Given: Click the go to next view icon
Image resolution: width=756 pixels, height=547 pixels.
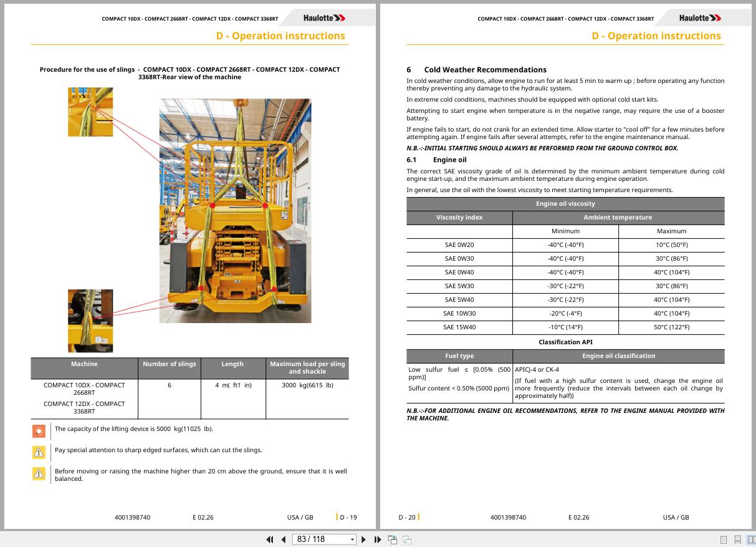Looking at the screenshot, I should (408, 540).
